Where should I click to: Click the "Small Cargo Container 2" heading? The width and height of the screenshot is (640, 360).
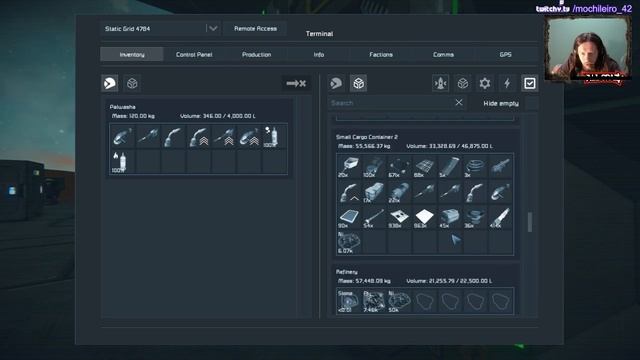(367, 137)
